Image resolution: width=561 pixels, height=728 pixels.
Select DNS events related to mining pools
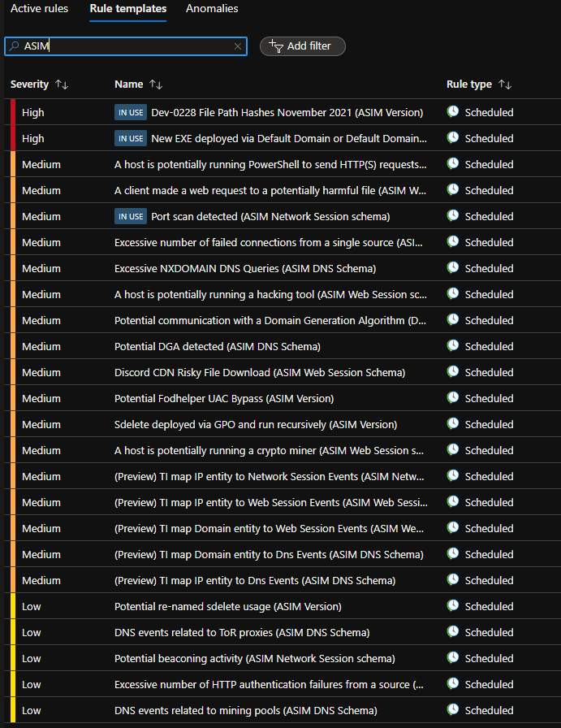coord(245,710)
